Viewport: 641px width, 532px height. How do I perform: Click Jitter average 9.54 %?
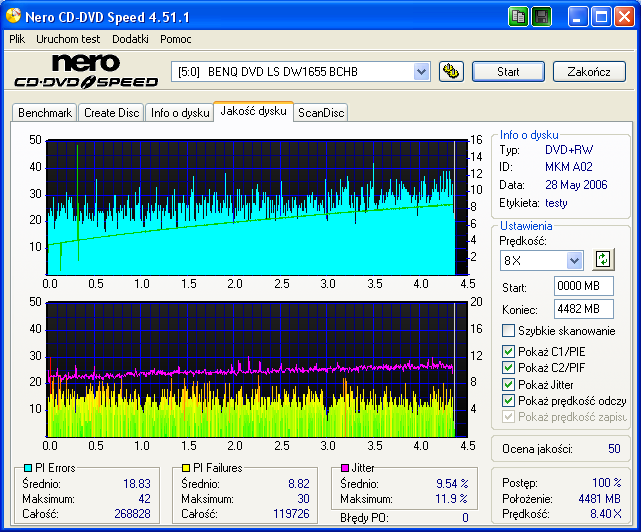tap(452, 484)
